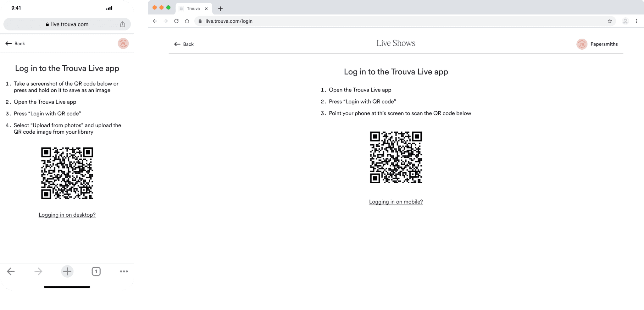Viewport: 644px width, 310px height.
Task: Tap the share icon in mobile address bar
Action: click(123, 24)
